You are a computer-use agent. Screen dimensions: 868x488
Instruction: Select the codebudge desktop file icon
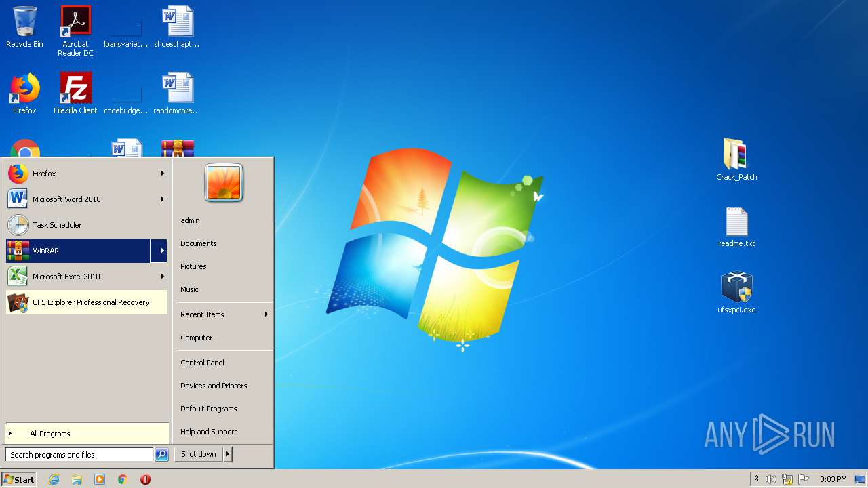(125, 94)
